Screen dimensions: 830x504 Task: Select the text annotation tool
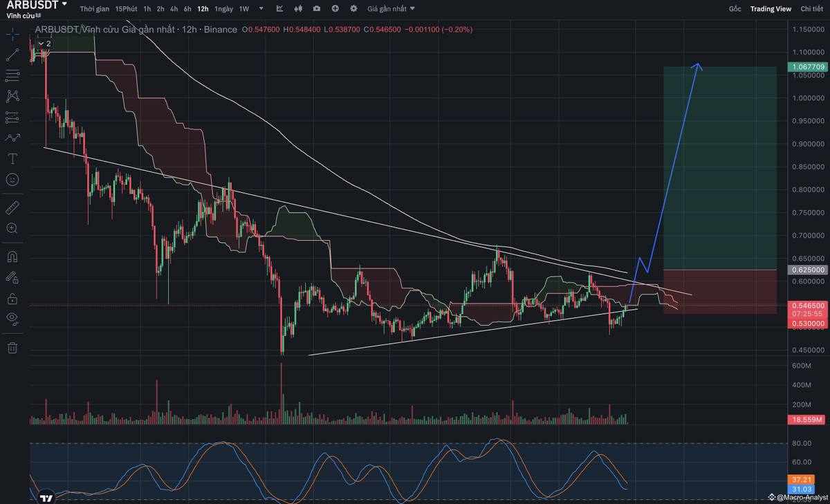pos(12,158)
